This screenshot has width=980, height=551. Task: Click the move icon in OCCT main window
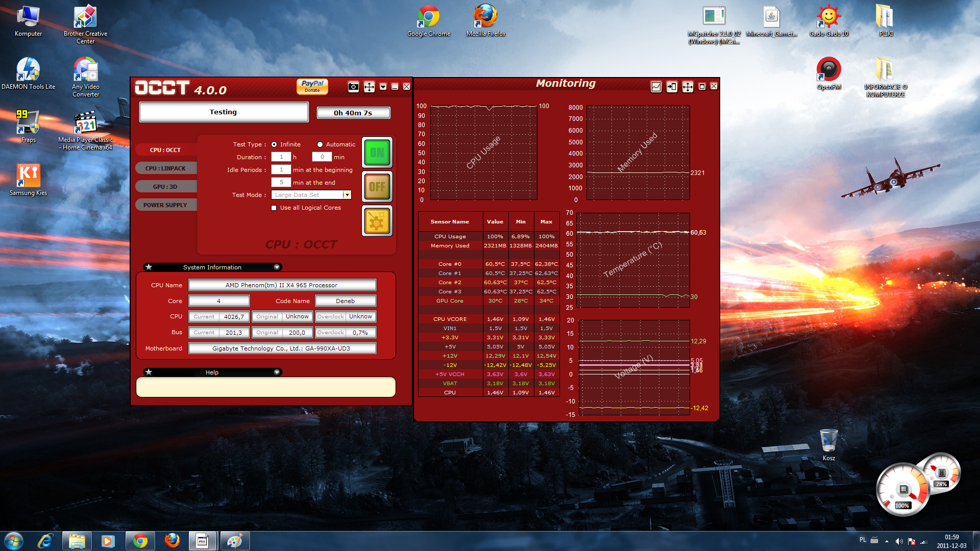click(x=369, y=87)
